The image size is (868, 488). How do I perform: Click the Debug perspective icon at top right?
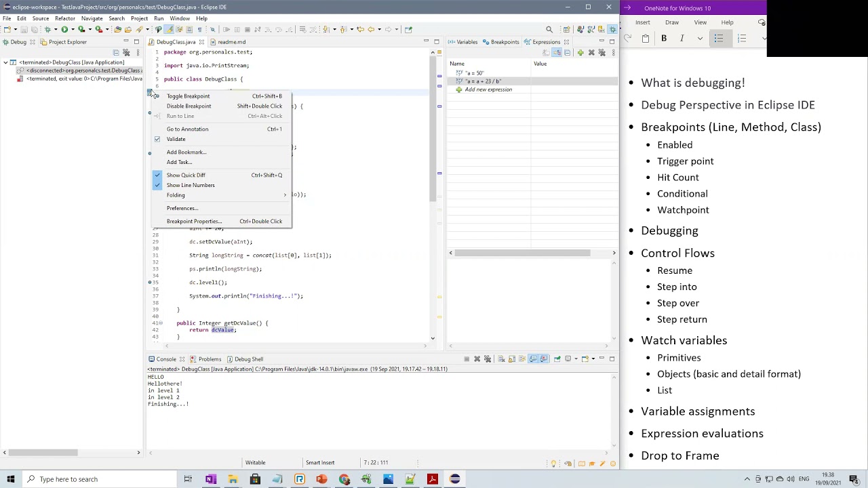click(x=612, y=29)
